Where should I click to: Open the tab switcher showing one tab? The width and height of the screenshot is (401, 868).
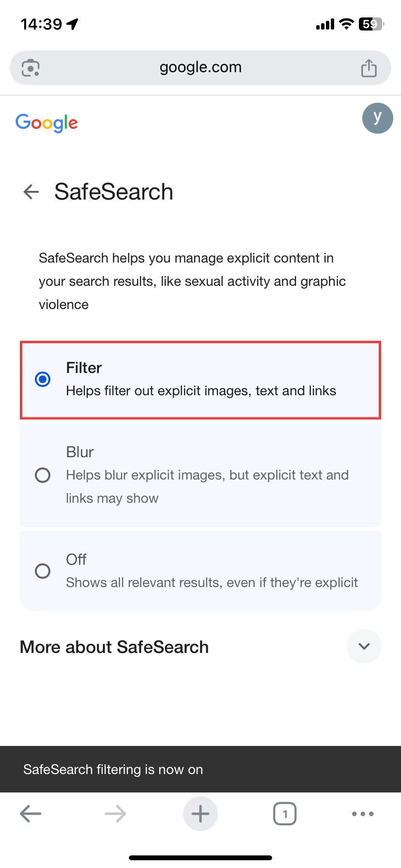click(x=285, y=814)
